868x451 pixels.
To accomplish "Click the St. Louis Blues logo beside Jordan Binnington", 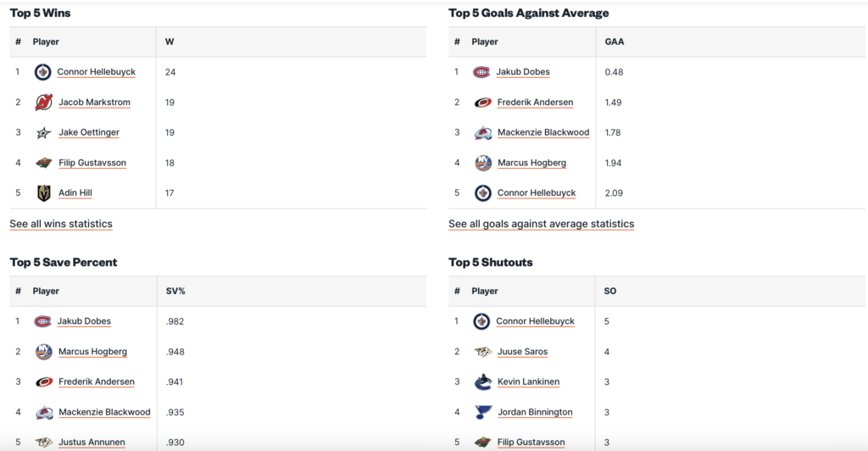I will coord(482,413).
